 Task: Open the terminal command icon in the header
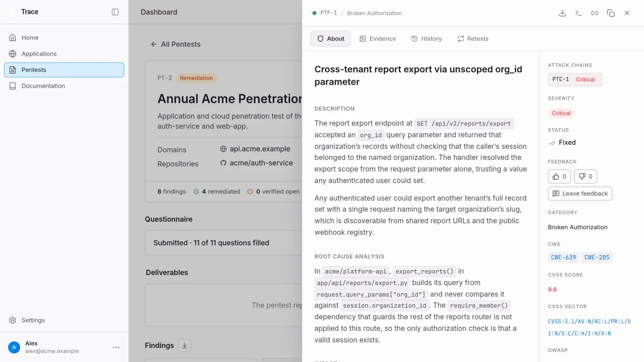(x=578, y=13)
